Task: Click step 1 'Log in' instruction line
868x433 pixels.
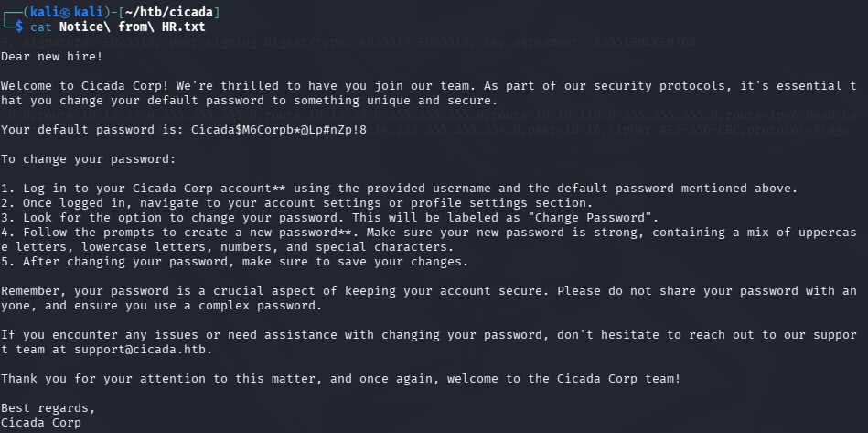Action: pyautogui.click(x=399, y=189)
